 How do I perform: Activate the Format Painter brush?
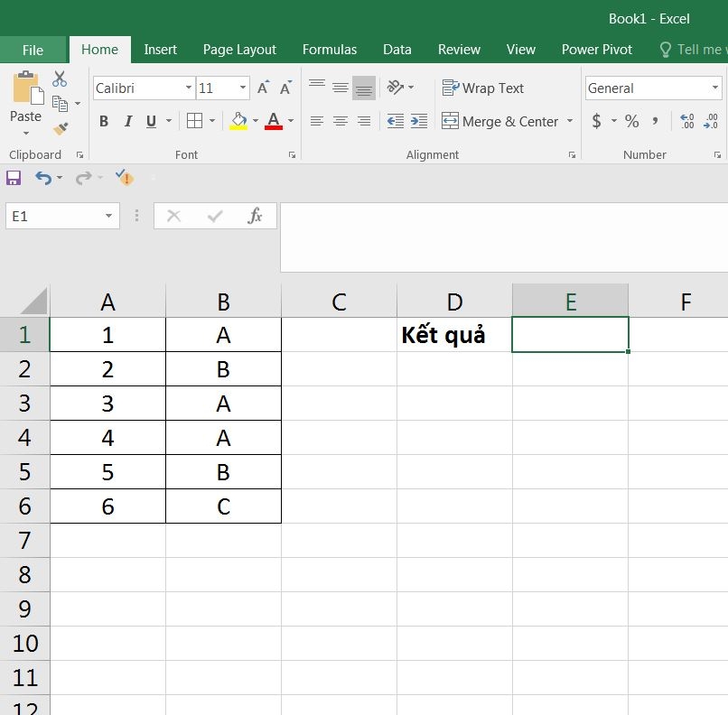(x=61, y=128)
